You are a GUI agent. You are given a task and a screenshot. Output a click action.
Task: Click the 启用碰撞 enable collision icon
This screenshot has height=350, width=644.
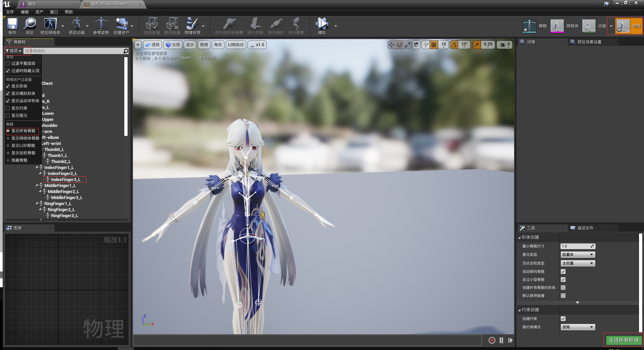pos(152,26)
